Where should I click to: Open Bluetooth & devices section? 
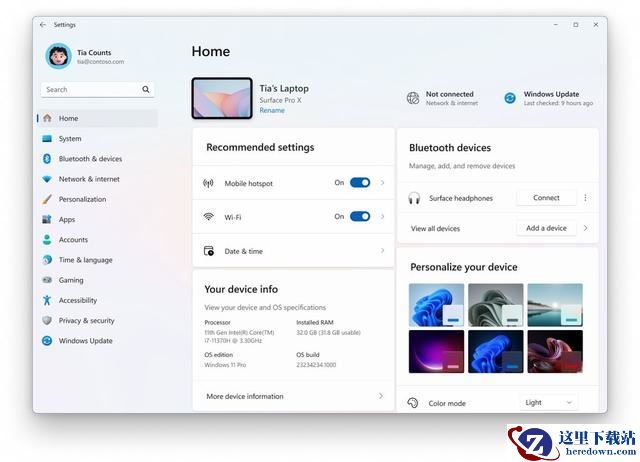point(90,159)
